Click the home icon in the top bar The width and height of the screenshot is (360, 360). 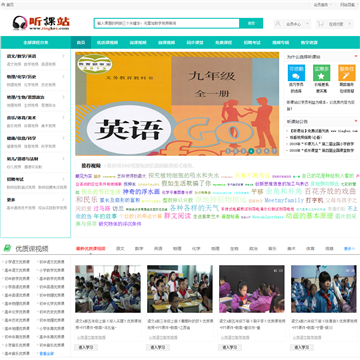pos(3,4)
